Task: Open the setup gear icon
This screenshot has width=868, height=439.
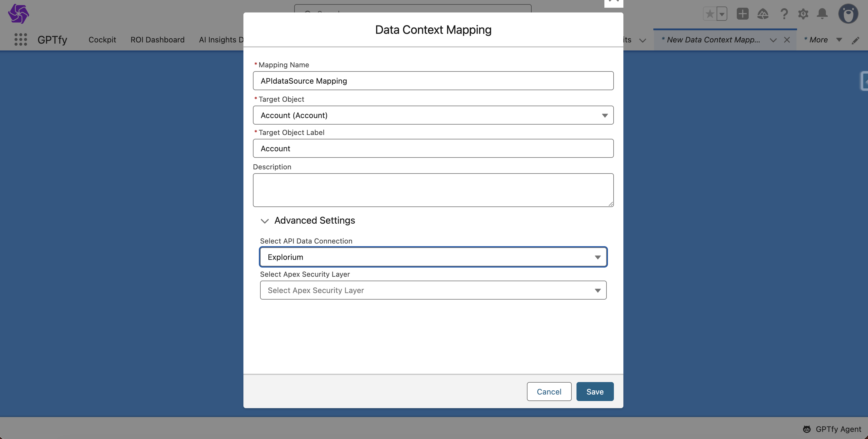Action: [803, 14]
